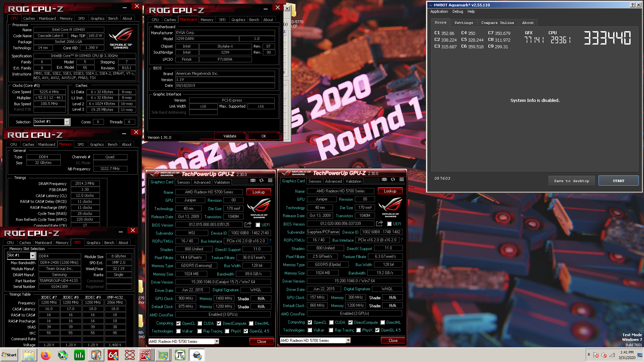Toggle UEFI checkbox in right GPU-Z
644x362 pixels.
[389, 224]
